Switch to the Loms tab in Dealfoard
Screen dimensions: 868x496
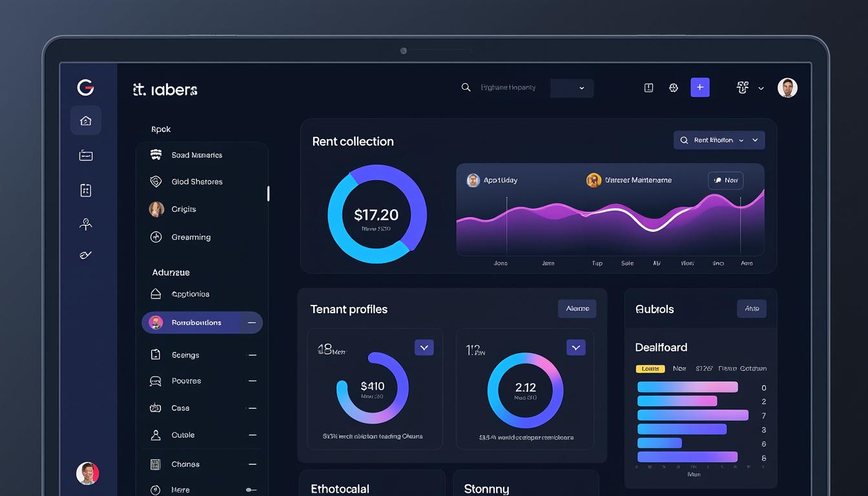650,369
